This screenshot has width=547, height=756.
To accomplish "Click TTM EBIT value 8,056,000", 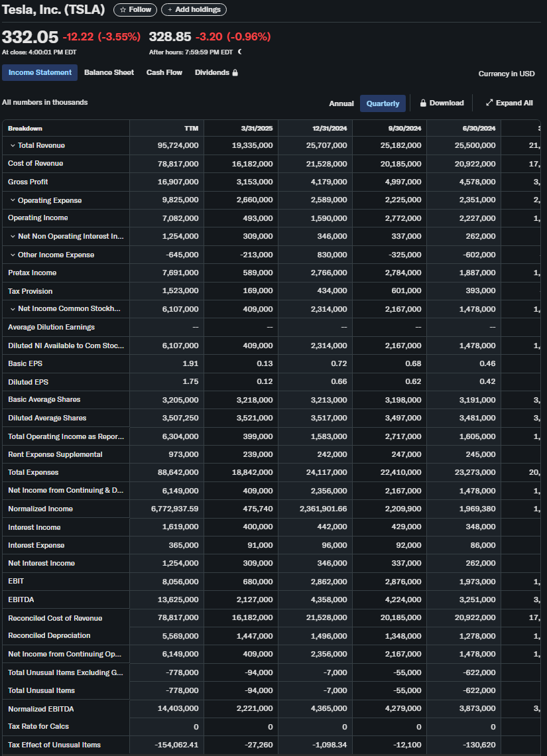I will (x=180, y=582).
